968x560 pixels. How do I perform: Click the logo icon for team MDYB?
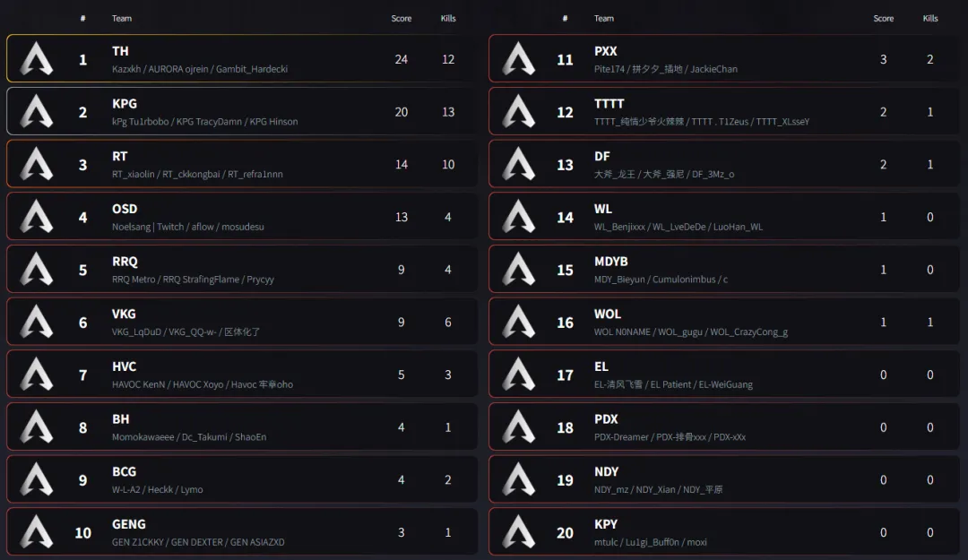(519, 270)
